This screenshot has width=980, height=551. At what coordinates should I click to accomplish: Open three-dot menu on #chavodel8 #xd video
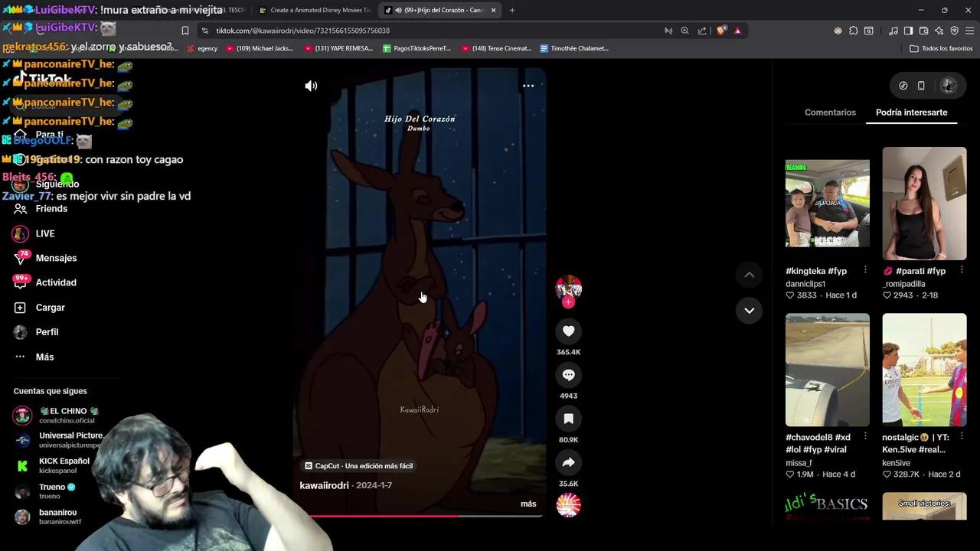point(865,436)
